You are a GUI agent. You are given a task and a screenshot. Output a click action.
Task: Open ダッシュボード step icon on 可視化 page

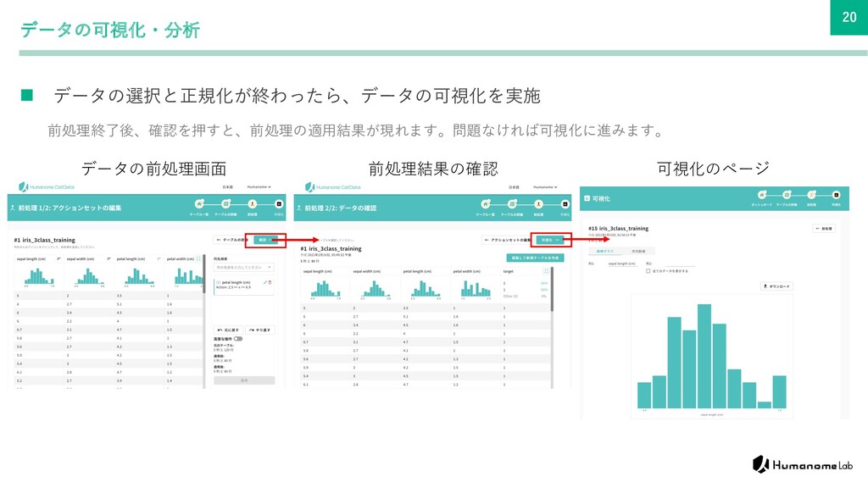[762, 195]
